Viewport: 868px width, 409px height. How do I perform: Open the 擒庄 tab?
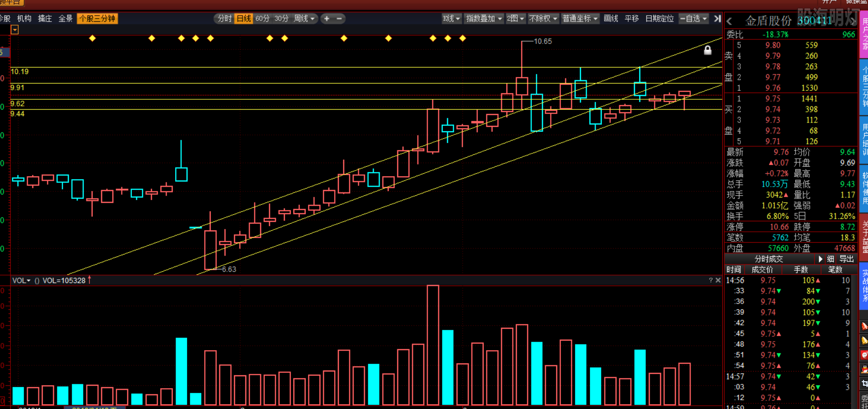(45, 19)
